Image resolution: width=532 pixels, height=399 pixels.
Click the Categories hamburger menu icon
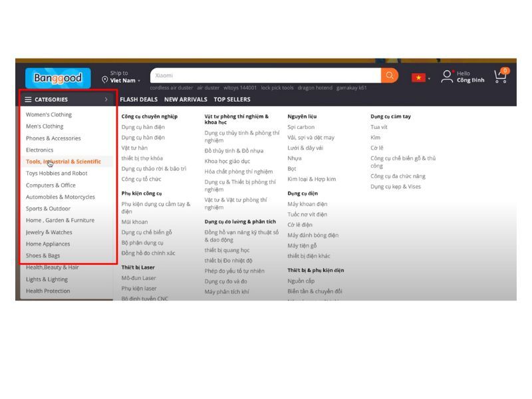[29, 100]
